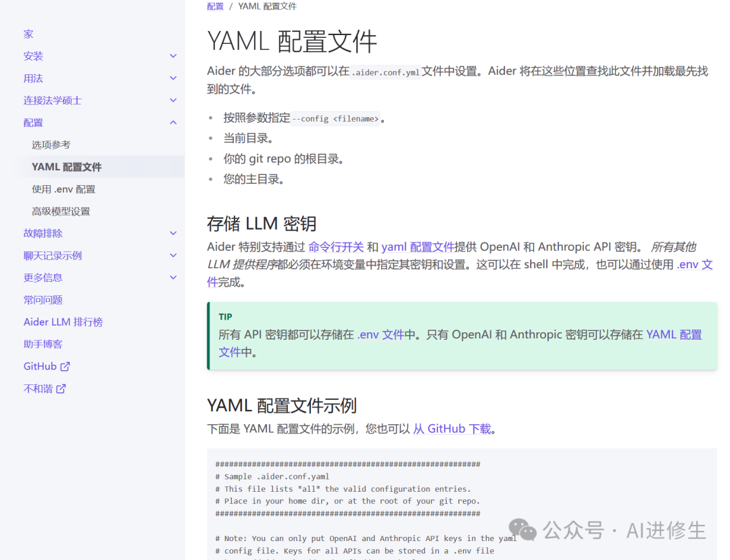Follow the .env 文件 link in paragraph

click(695, 265)
